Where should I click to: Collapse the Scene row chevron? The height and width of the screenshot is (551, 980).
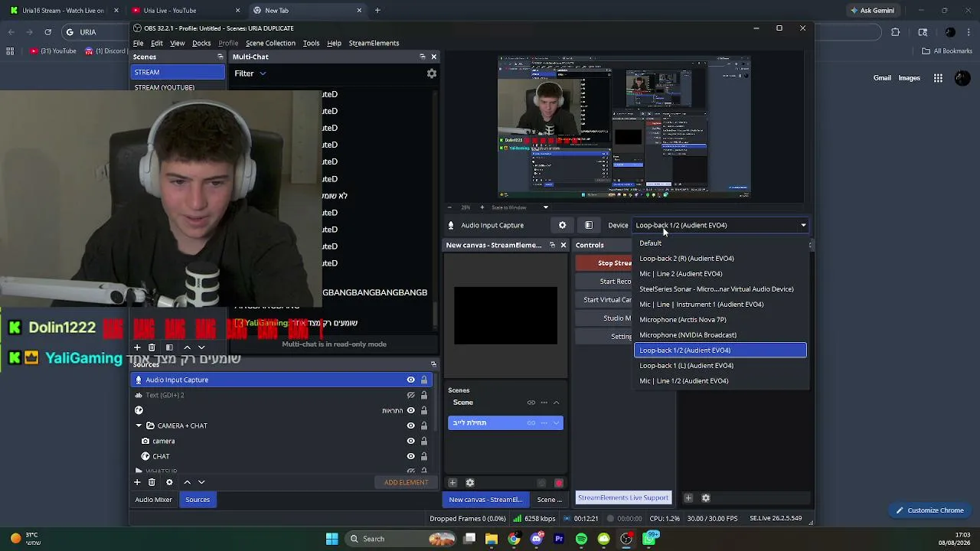point(556,403)
